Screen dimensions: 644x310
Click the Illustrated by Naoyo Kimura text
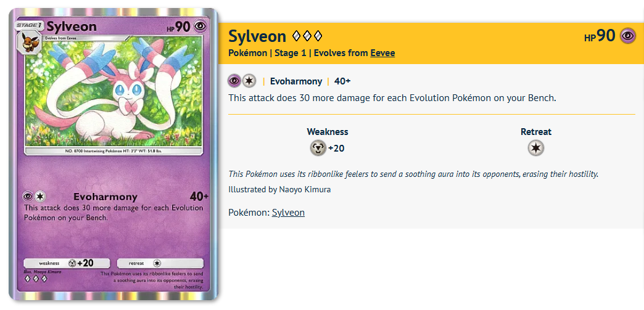click(279, 189)
